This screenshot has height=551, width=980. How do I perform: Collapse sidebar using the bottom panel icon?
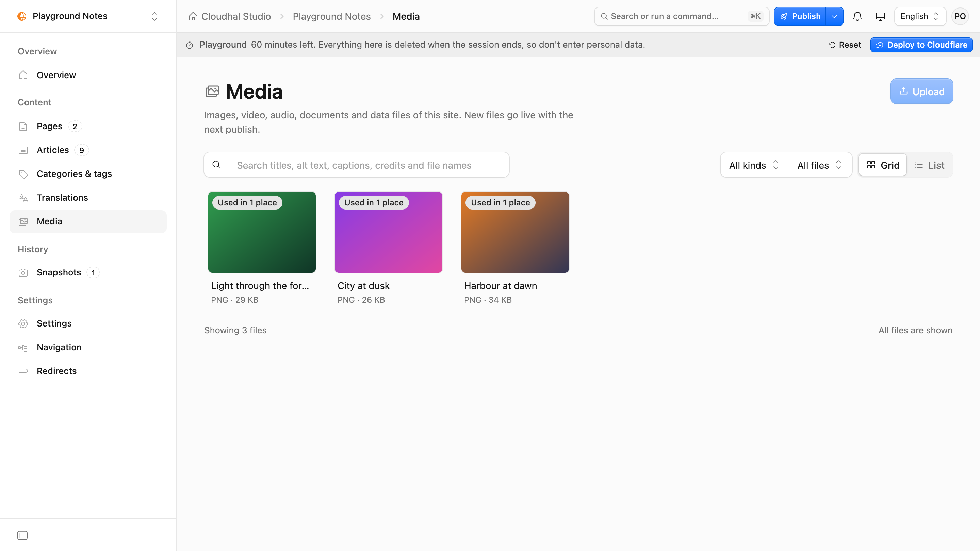point(22,535)
